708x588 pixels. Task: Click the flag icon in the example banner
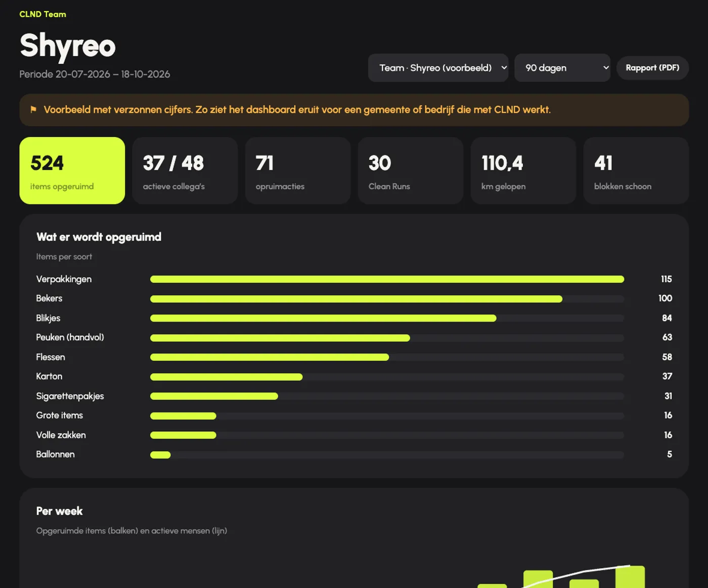click(33, 110)
